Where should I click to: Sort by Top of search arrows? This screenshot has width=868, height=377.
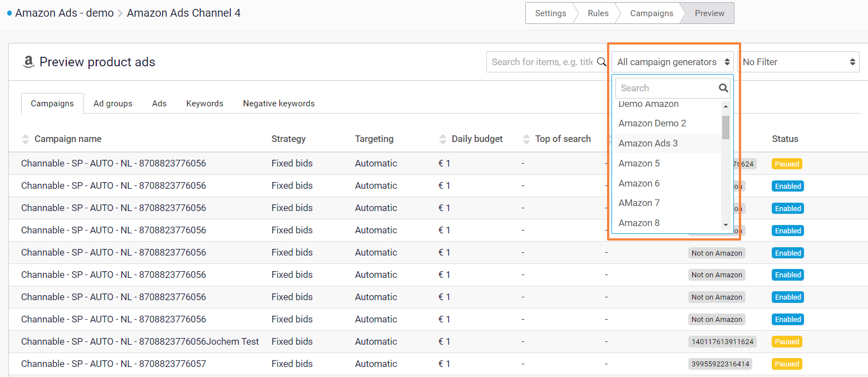pyautogui.click(x=526, y=139)
